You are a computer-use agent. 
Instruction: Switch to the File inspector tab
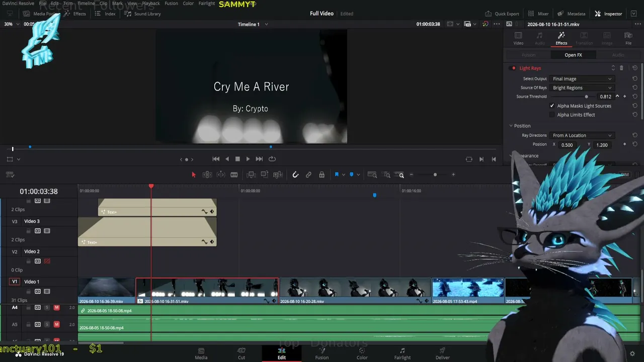point(628,38)
